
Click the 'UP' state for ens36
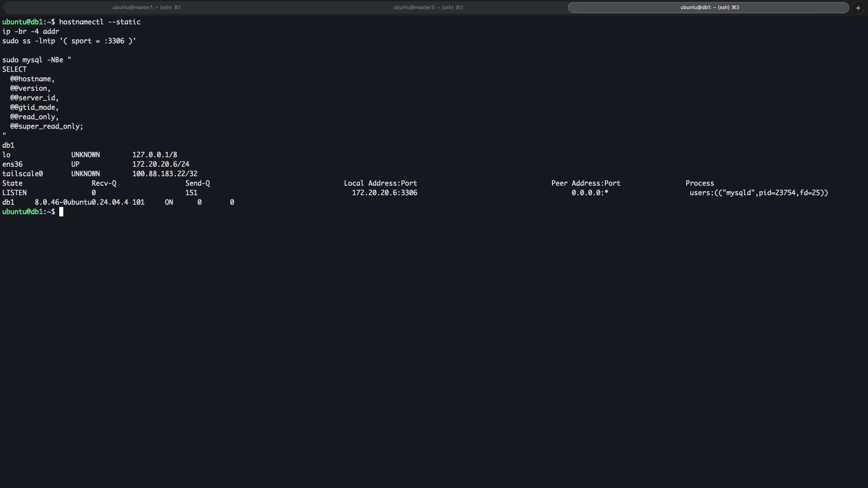point(75,164)
